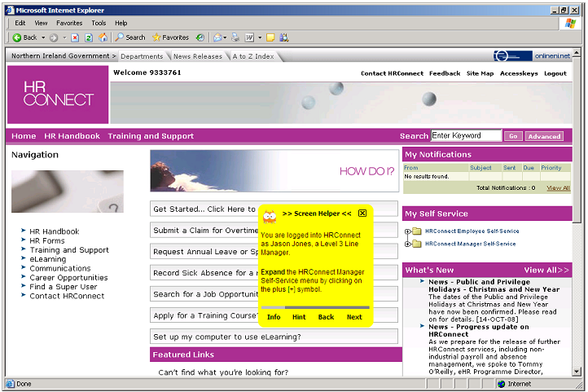
Task: Click the Enter Keyword search field
Action: [x=466, y=136]
